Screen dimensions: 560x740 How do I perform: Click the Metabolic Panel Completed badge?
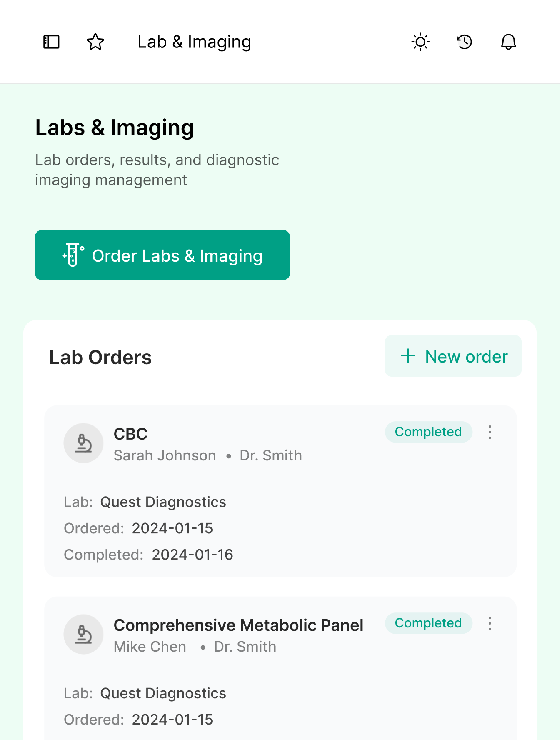click(x=428, y=623)
